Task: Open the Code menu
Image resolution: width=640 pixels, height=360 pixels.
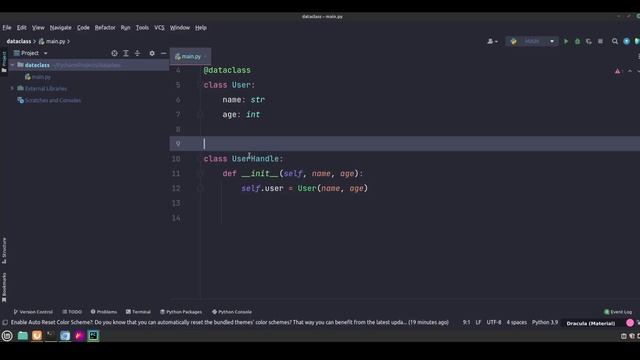Action: pos(83,28)
